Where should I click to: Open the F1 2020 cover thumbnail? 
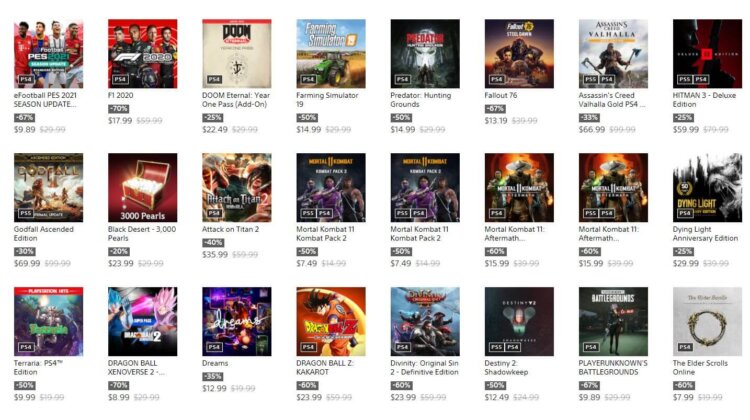click(x=143, y=54)
